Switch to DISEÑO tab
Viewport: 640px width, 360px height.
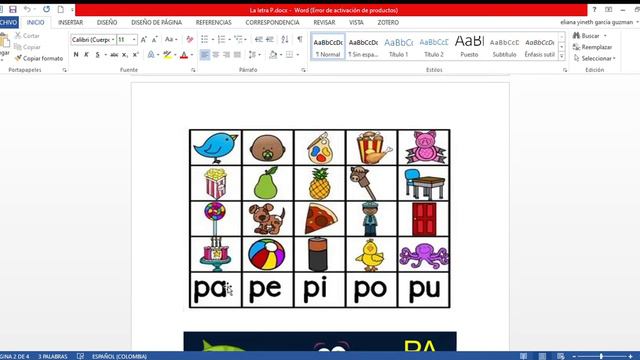(x=107, y=22)
